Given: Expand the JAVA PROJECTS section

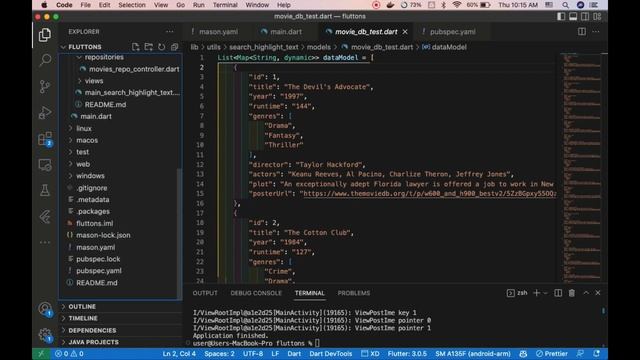Looking at the screenshot, I should [x=93, y=342].
